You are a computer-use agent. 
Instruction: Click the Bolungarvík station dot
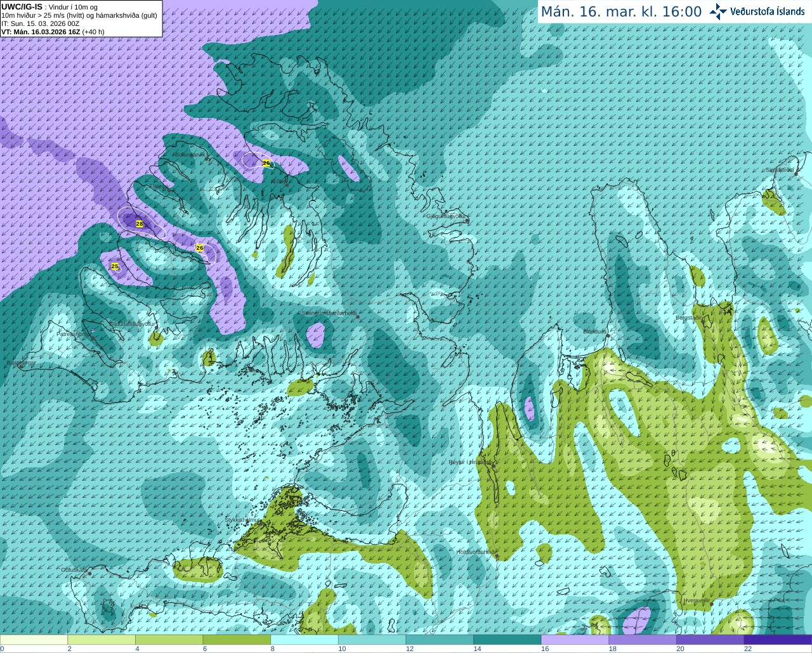[x=207, y=158]
